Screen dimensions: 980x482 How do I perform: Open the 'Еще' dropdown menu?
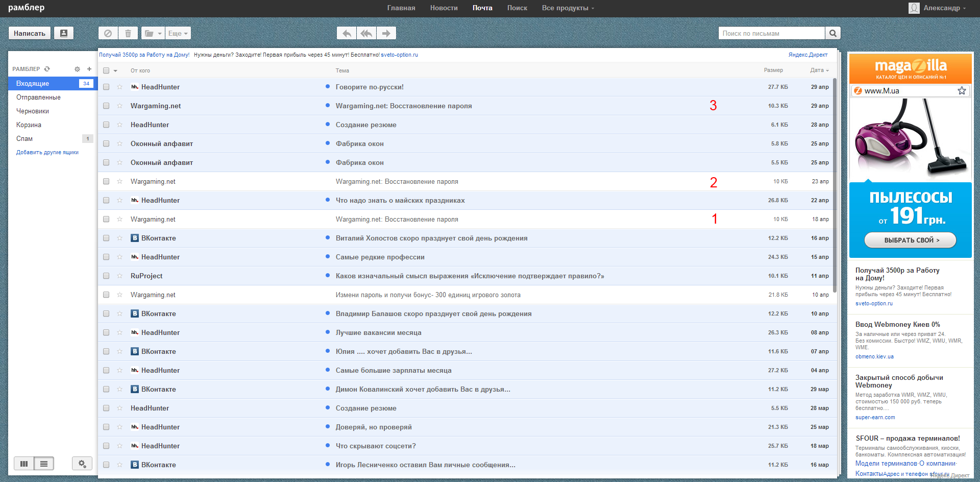click(x=178, y=33)
